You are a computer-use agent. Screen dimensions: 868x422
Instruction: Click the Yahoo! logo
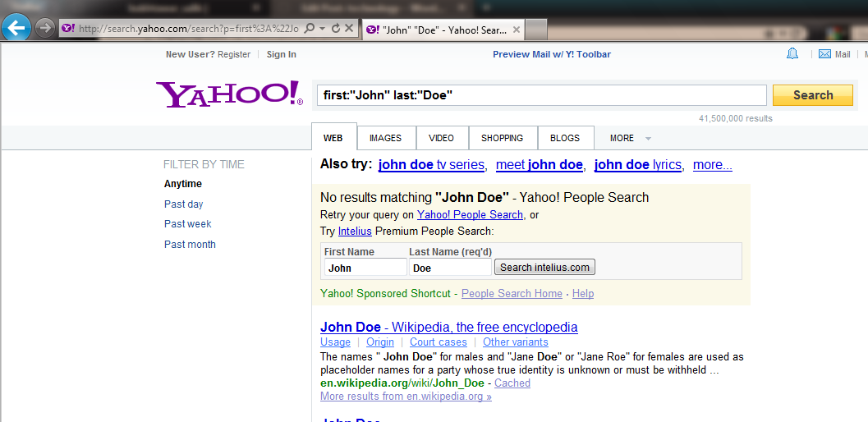point(229,94)
